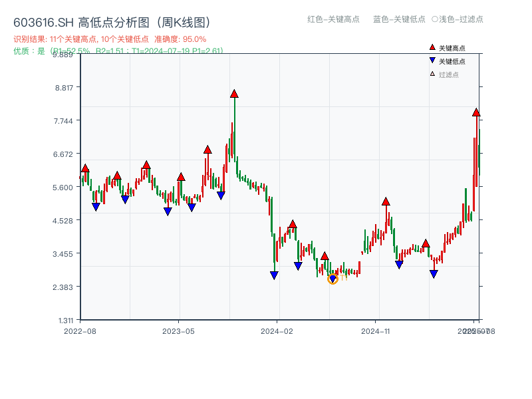This screenshot has height=399, width=532.
Task: Select the blue low marker just below 2023-05 high
Action: 192,207
